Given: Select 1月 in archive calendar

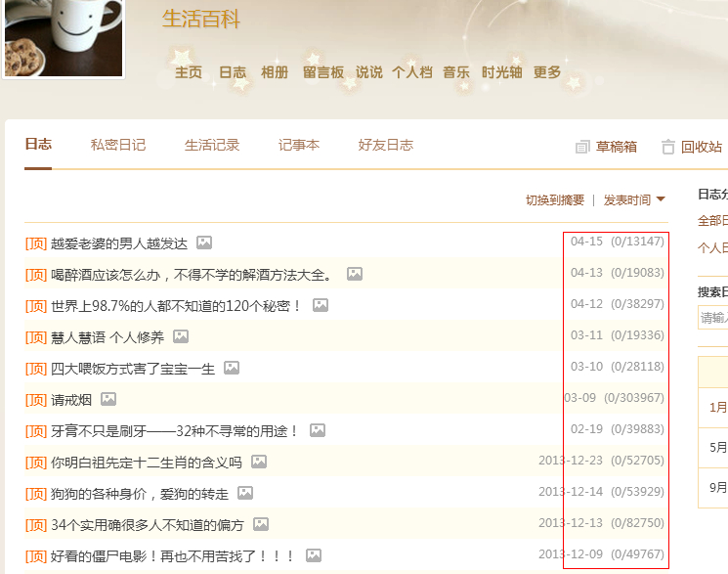Looking at the screenshot, I should [x=718, y=408].
